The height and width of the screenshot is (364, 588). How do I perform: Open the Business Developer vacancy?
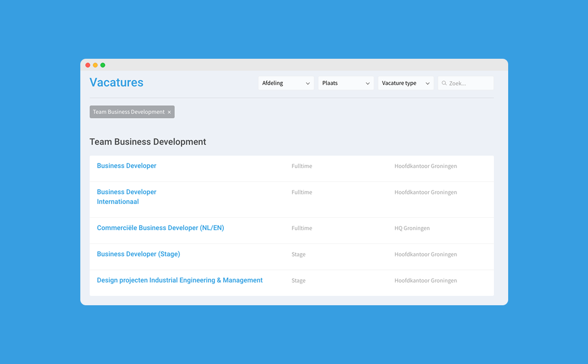127,166
